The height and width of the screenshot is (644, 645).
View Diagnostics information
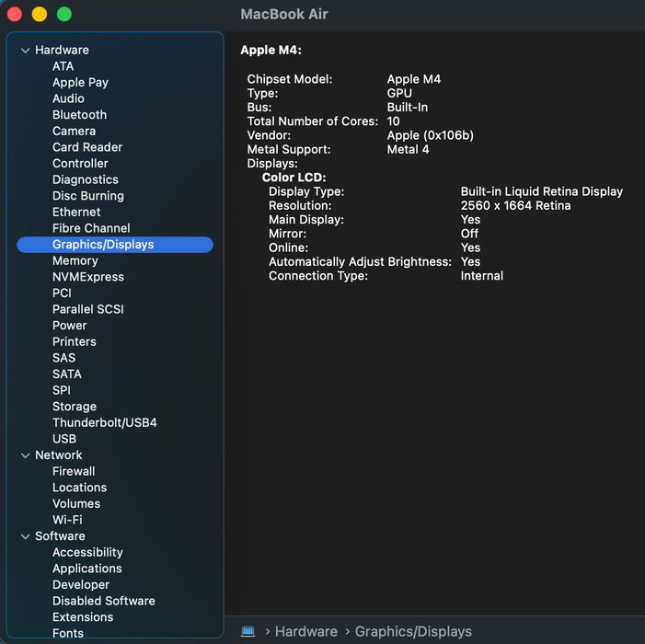tap(86, 179)
